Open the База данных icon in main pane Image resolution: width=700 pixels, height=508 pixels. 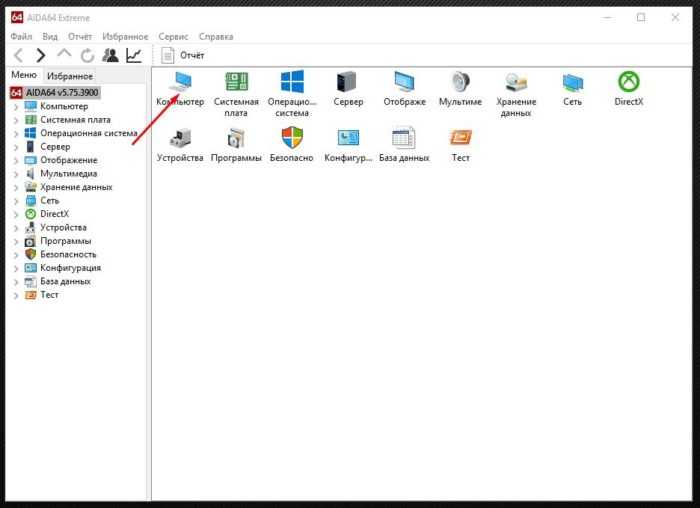click(404, 137)
